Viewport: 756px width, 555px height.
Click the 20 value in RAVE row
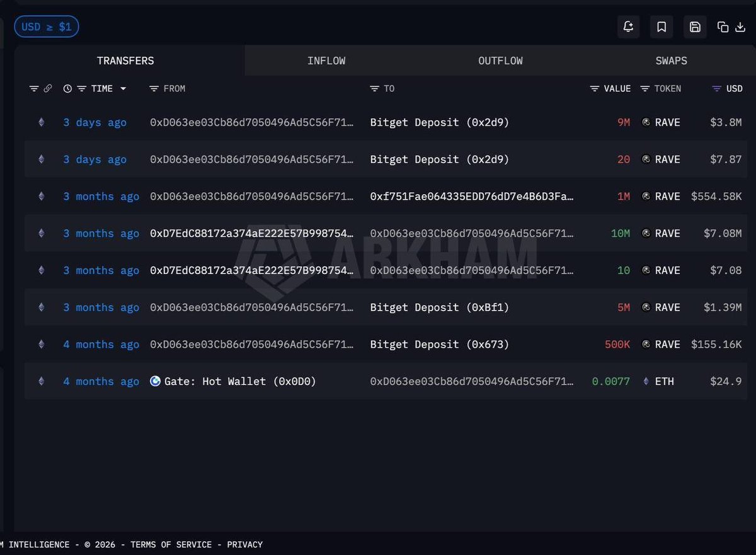(624, 160)
